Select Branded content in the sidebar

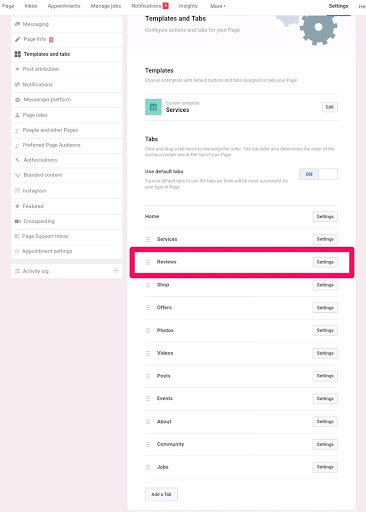tap(67, 175)
